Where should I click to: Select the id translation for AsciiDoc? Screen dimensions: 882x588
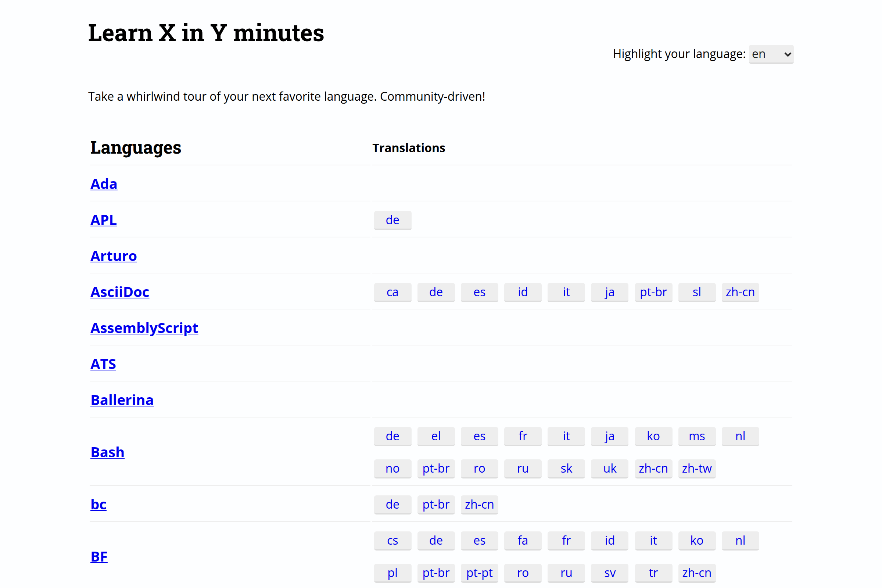click(523, 292)
